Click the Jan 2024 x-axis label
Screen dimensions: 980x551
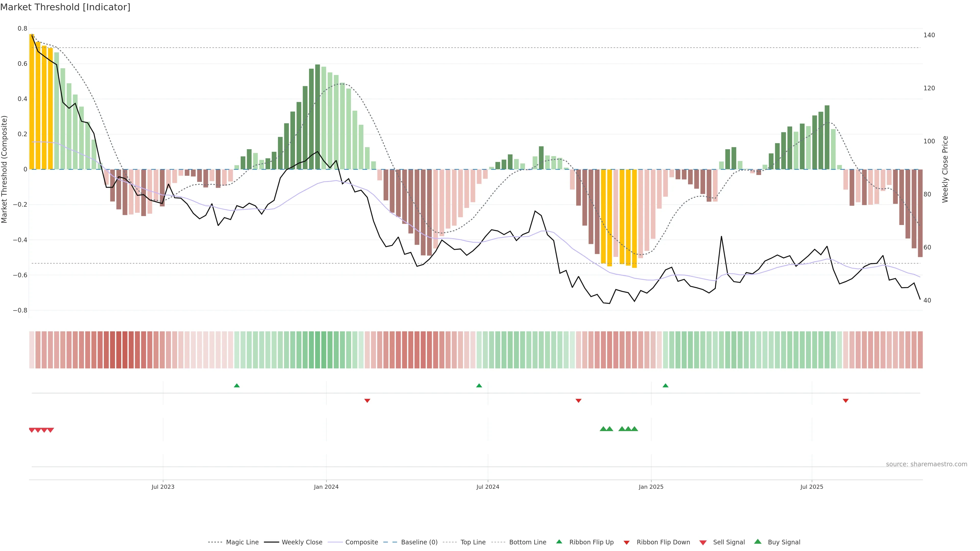tap(326, 487)
